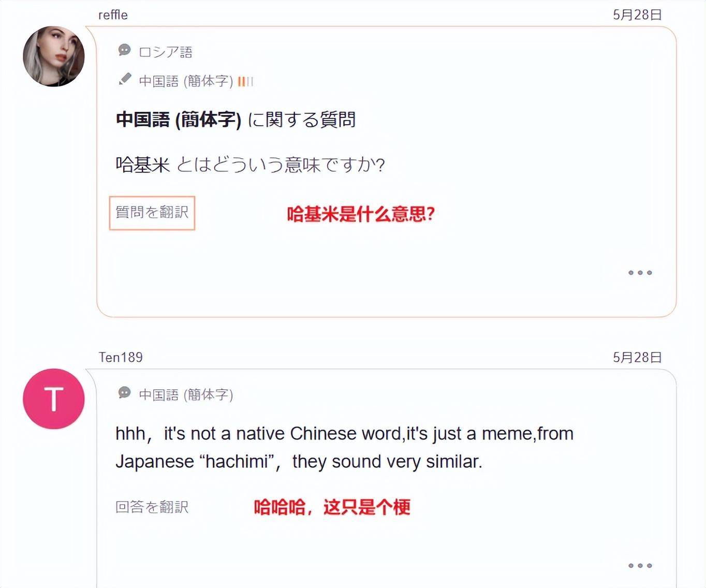Click the red annotation 哈基米是什么意思?
Screen dimensions: 706x588
coord(361,214)
